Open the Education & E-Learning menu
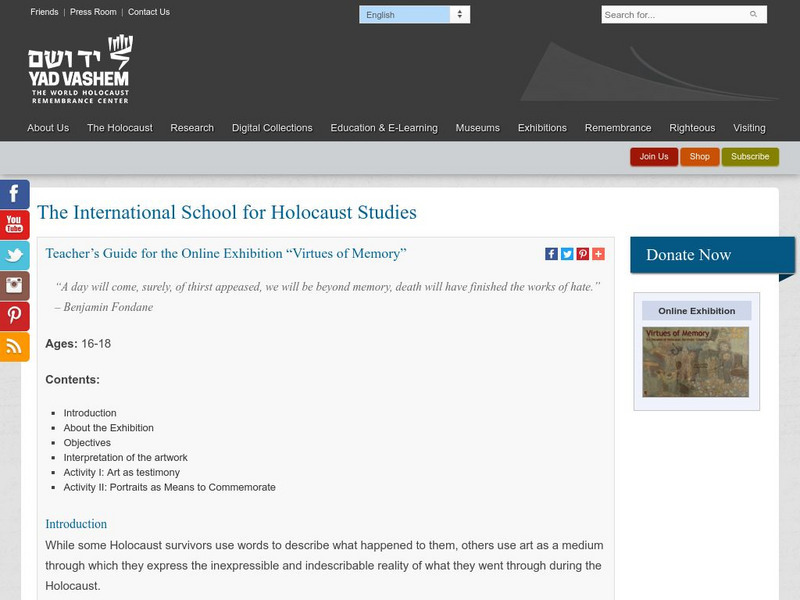The height and width of the screenshot is (600, 800). pyautogui.click(x=384, y=128)
